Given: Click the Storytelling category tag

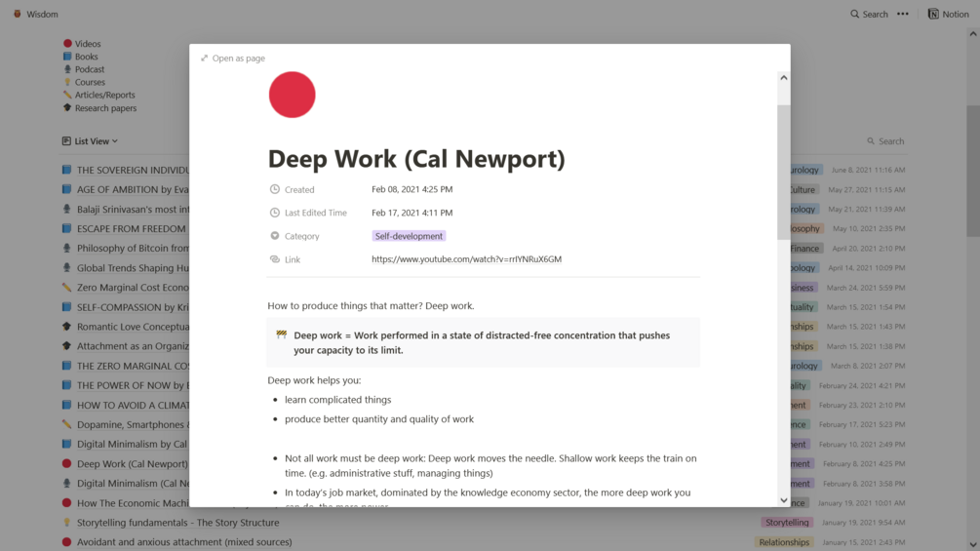Looking at the screenshot, I should [x=787, y=523].
